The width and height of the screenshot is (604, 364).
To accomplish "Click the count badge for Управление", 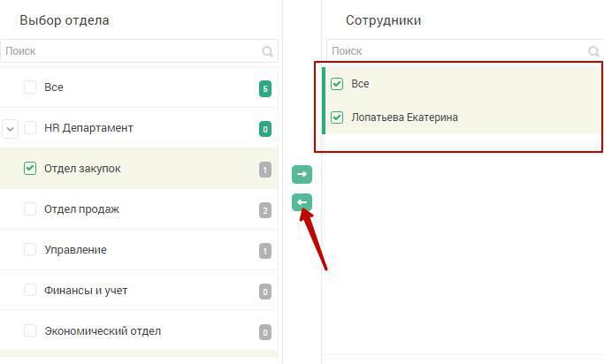I will pyautogui.click(x=265, y=251).
